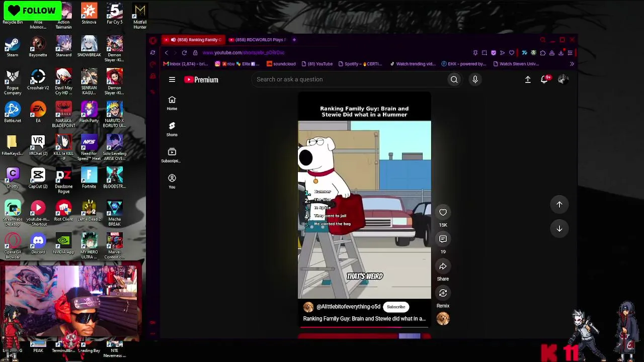The image size is (644, 362).
Task: Open Streamlabs Desktop shortcut
Action: click(x=13, y=214)
